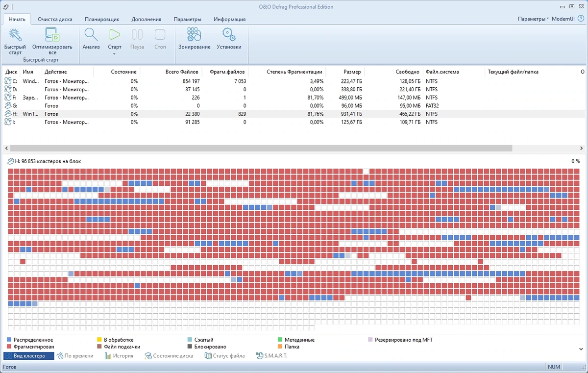This screenshot has height=373, width=588.
Task: Open the Статус файла view tab
Action: tap(224, 356)
